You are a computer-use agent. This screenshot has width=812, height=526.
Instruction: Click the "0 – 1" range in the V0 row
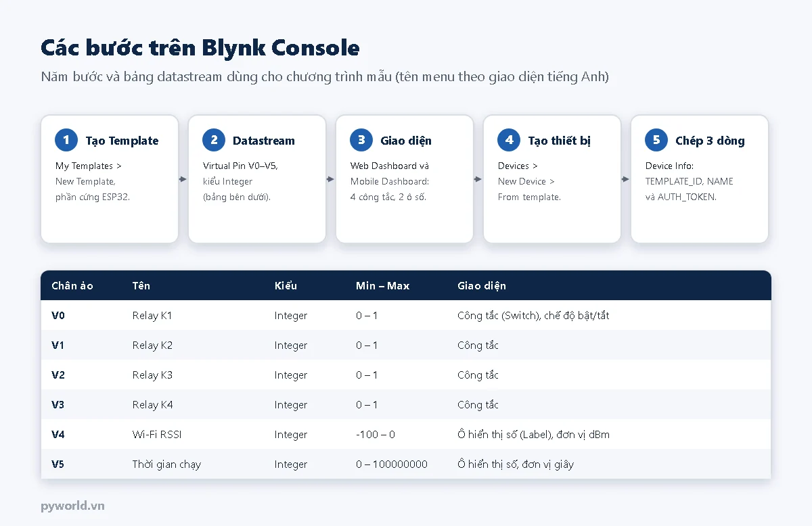(367, 315)
